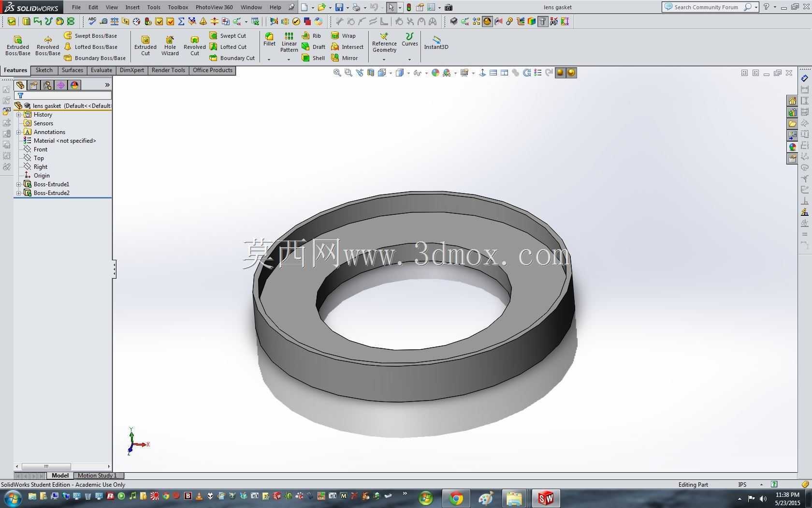This screenshot has width=812, height=508.
Task: Click the Rebuild traffic light icon
Action: (409, 7)
